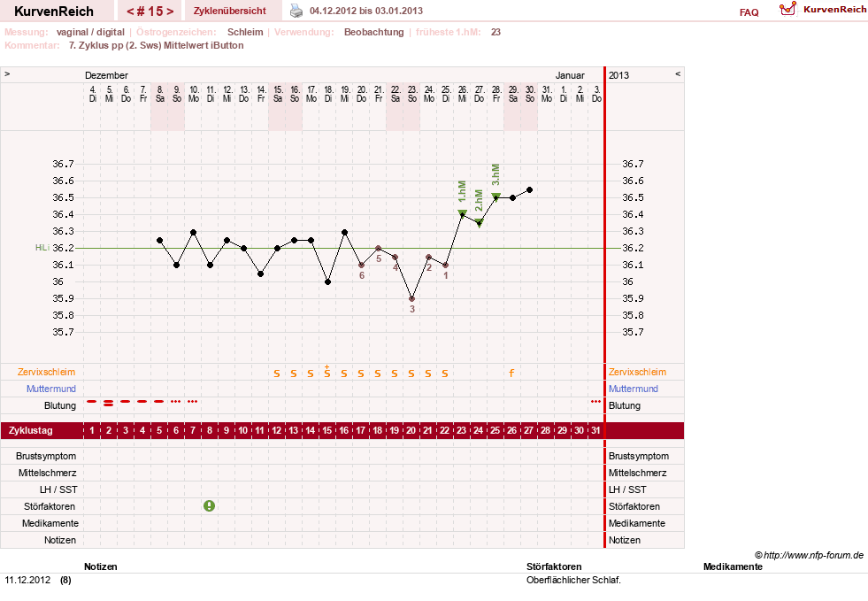This screenshot has width=868, height=601.
Task: Click the left Medikamente row label
Action: click(x=50, y=523)
